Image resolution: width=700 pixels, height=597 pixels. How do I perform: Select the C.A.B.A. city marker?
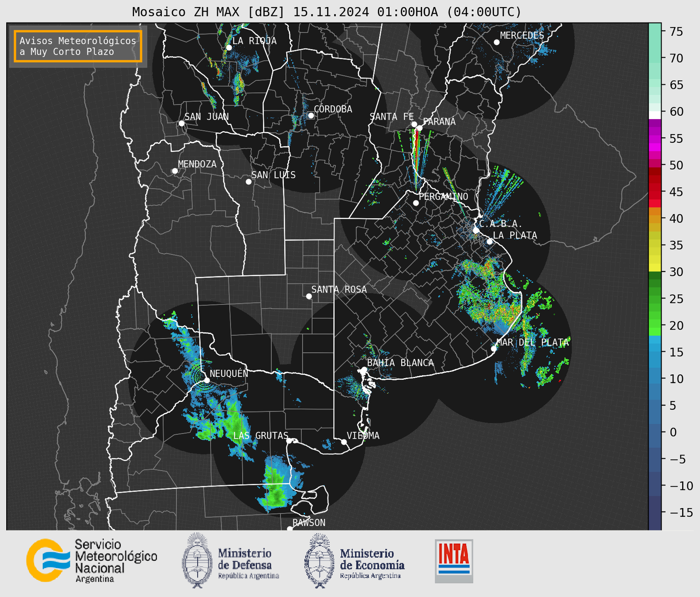(x=476, y=230)
